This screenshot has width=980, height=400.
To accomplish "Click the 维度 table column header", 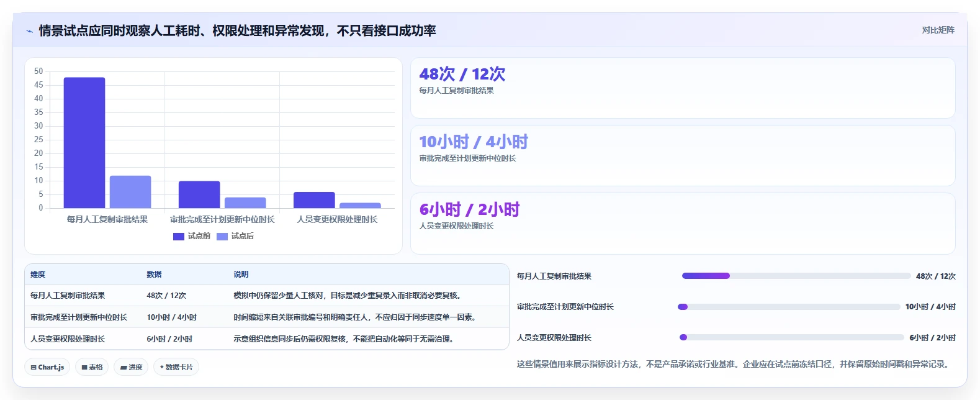I will [x=38, y=275].
